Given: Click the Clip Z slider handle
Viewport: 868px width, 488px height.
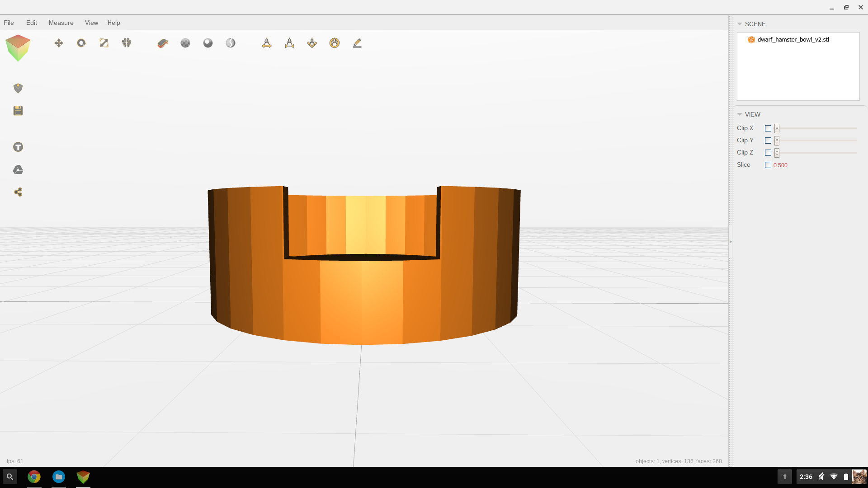Looking at the screenshot, I should (x=777, y=153).
